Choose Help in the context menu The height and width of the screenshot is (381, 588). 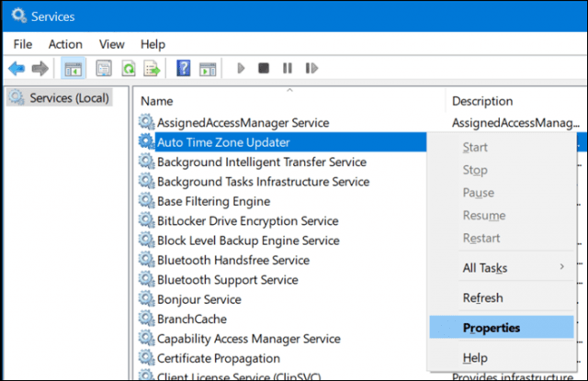(475, 358)
